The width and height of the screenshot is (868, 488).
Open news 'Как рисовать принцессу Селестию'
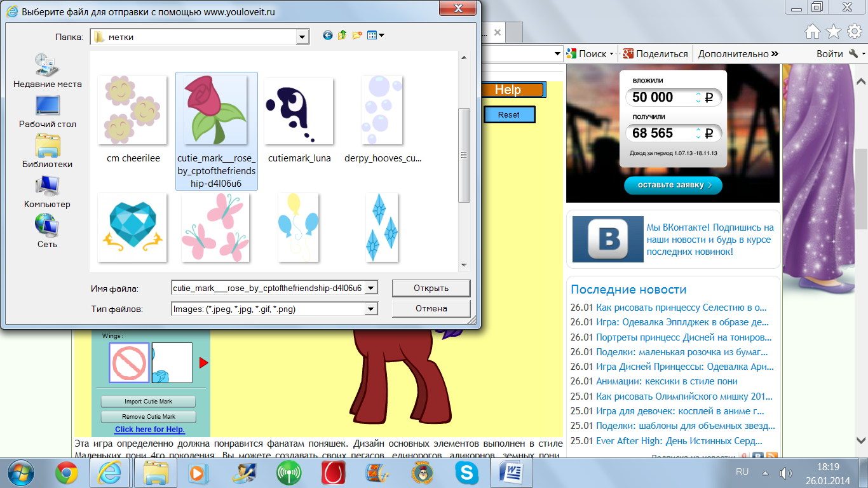coord(681,308)
